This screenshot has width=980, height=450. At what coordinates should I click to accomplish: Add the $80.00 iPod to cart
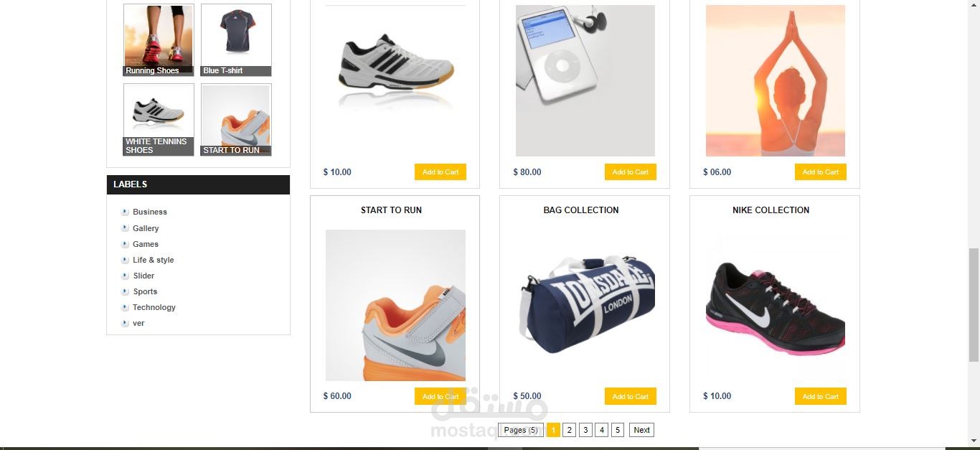(x=630, y=172)
